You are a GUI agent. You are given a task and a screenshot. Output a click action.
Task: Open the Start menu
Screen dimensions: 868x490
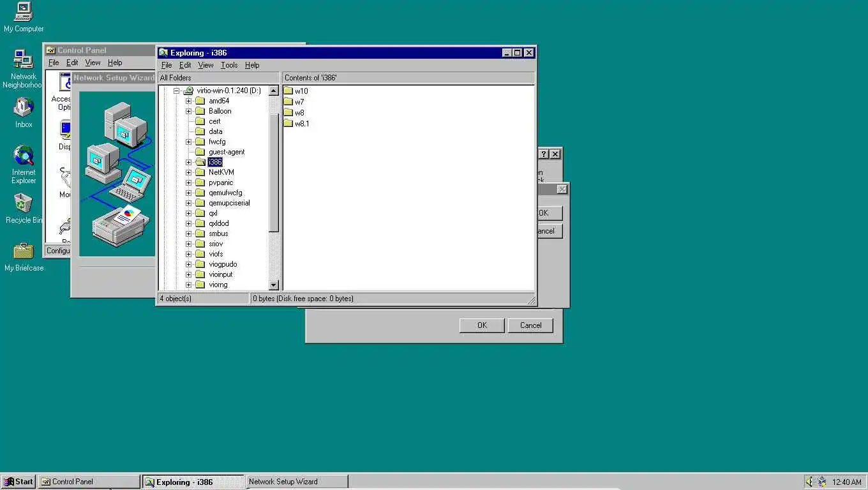[19, 482]
